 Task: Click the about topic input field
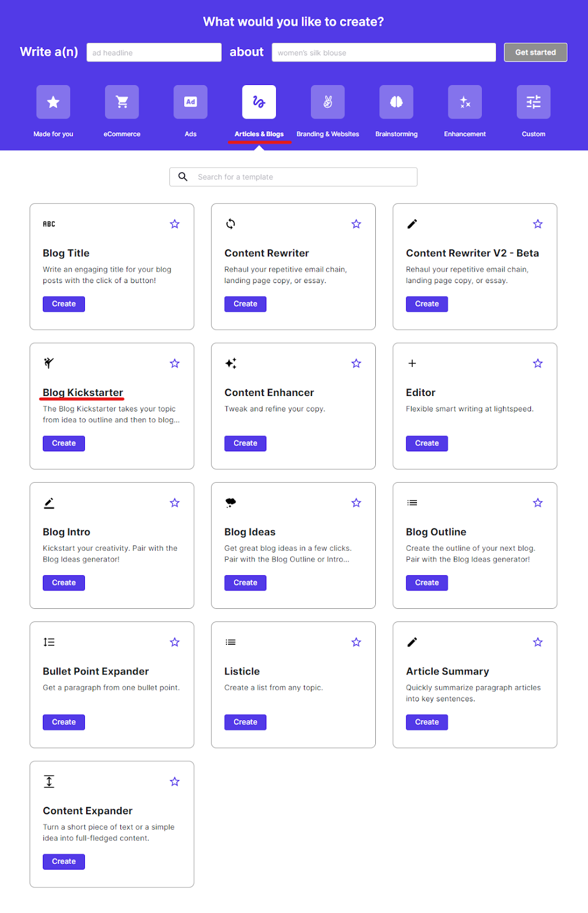coord(384,52)
